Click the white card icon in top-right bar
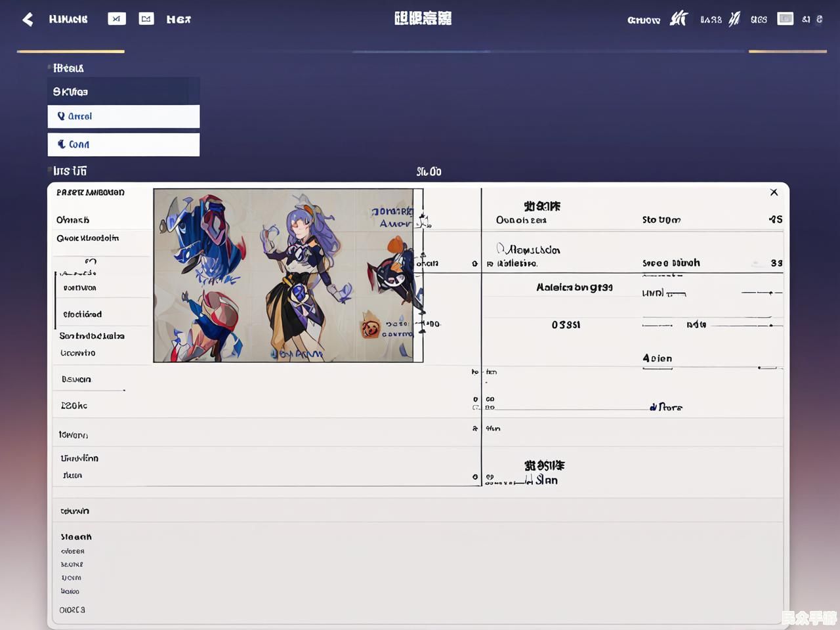This screenshot has height=630, width=840. [x=785, y=19]
